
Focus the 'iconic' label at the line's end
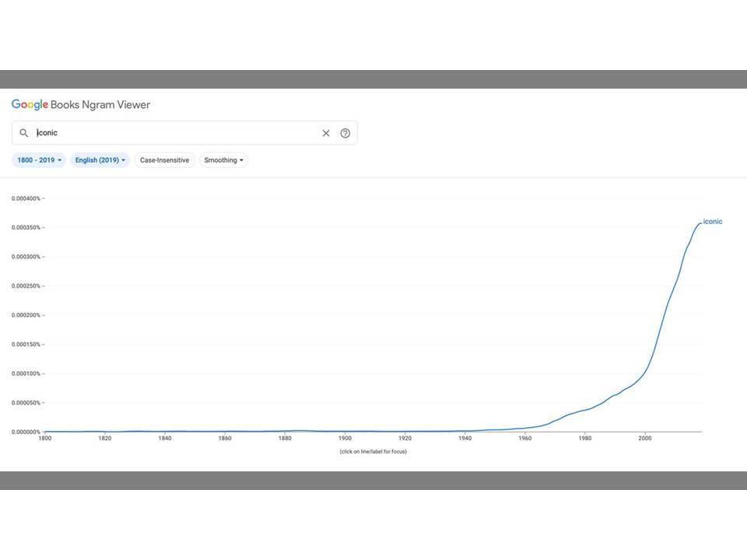click(713, 222)
